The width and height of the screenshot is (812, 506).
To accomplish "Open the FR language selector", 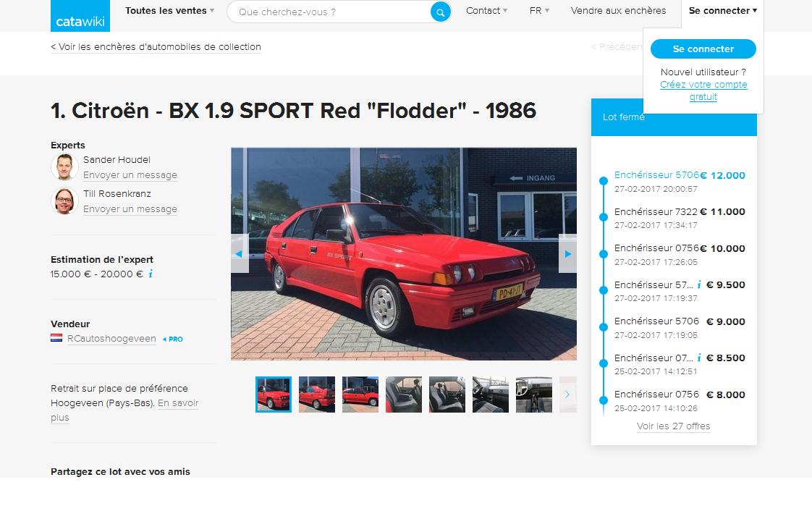I will coord(539,11).
